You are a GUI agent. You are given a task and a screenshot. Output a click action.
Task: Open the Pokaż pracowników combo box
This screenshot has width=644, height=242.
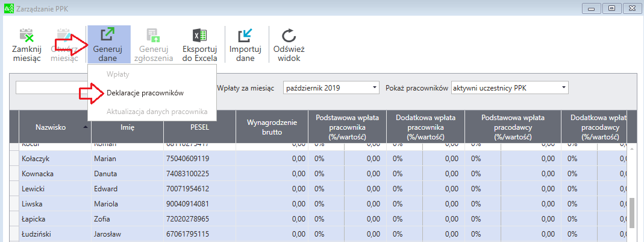pos(509,88)
